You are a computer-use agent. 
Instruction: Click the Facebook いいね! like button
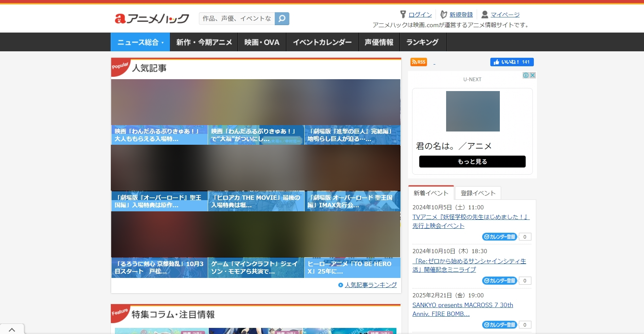point(512,62)
